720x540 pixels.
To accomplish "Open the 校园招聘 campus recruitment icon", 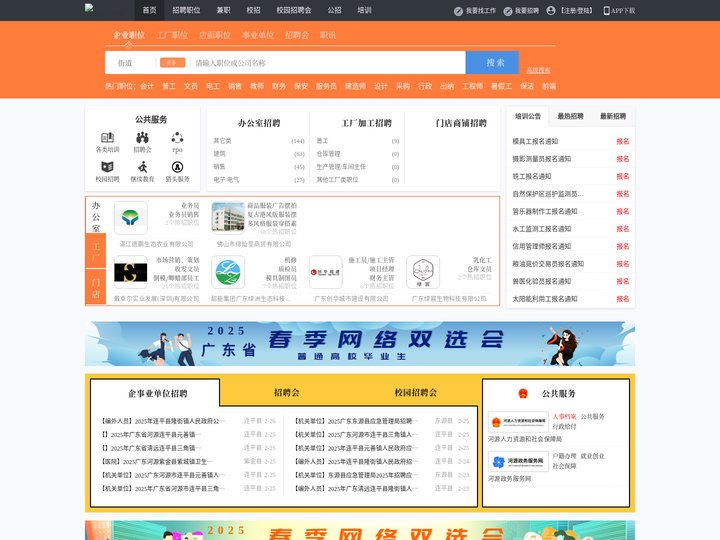I will click(107, 167).
